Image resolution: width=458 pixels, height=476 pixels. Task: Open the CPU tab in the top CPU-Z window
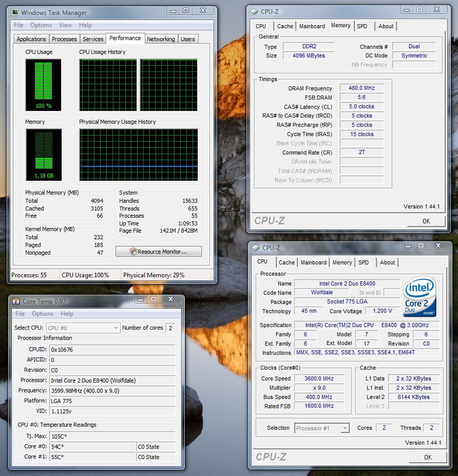pos(261,26)
